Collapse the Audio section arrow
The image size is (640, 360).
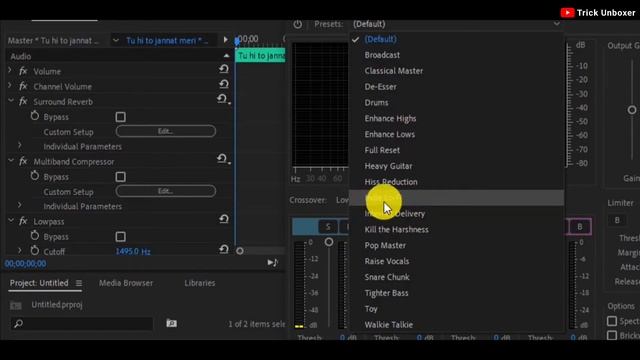coord(227,56)
